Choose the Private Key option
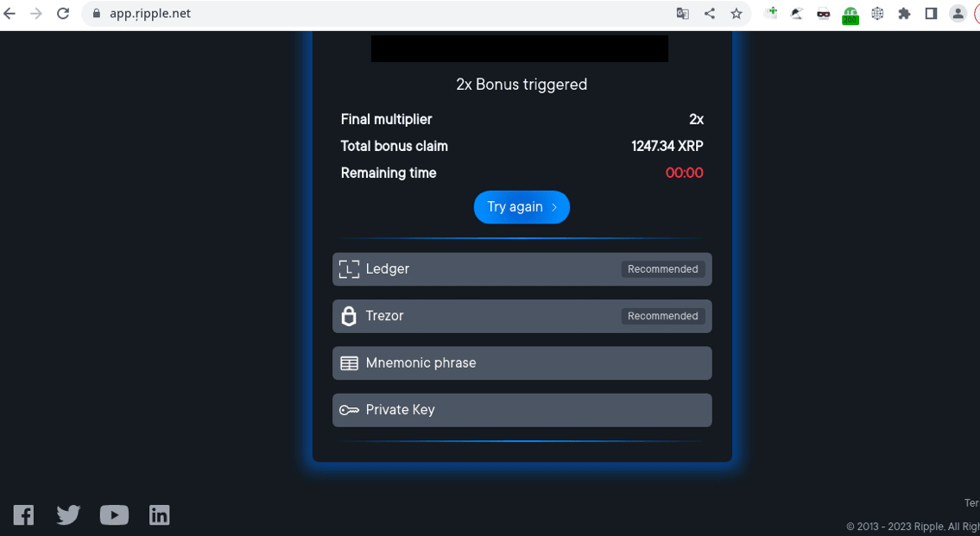 pos(522,410)
